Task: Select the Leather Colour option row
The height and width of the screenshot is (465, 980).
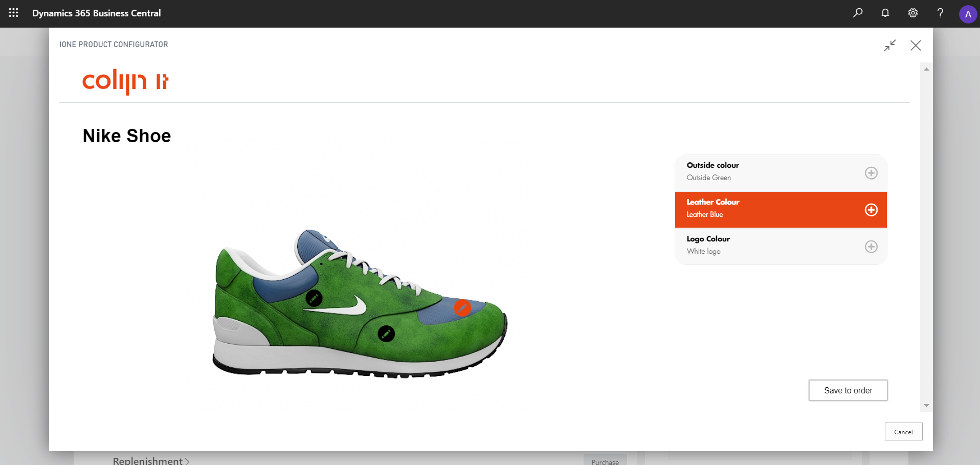Action: pos(781,210)
